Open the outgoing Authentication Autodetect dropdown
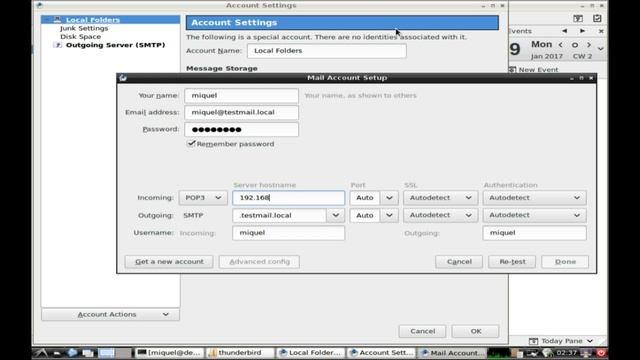 535,216
